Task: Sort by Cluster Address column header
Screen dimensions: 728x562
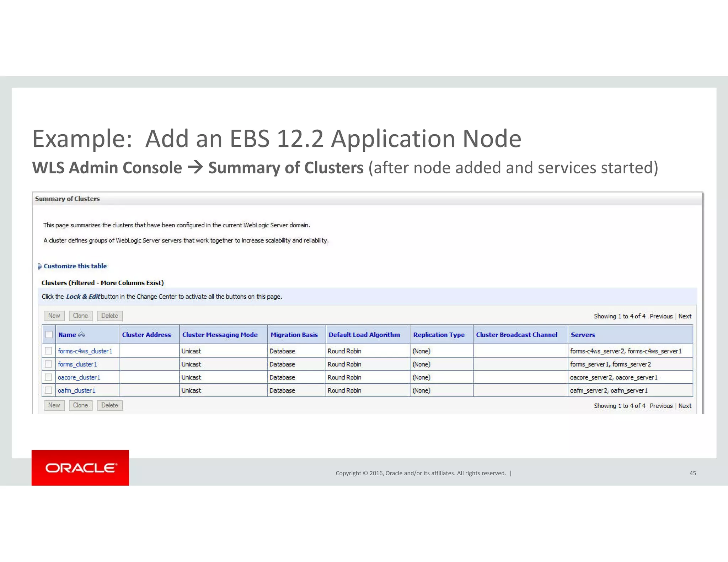Action: pos(146,335)
